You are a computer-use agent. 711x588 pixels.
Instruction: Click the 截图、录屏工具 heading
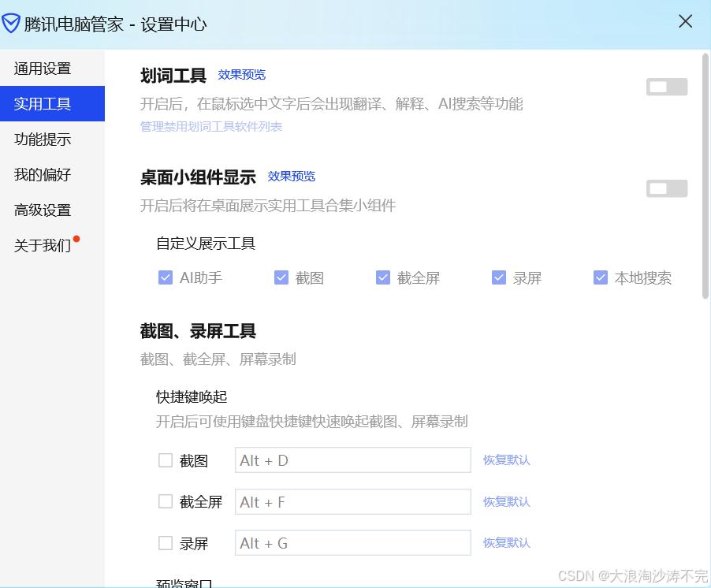click(x=198, y=331)
